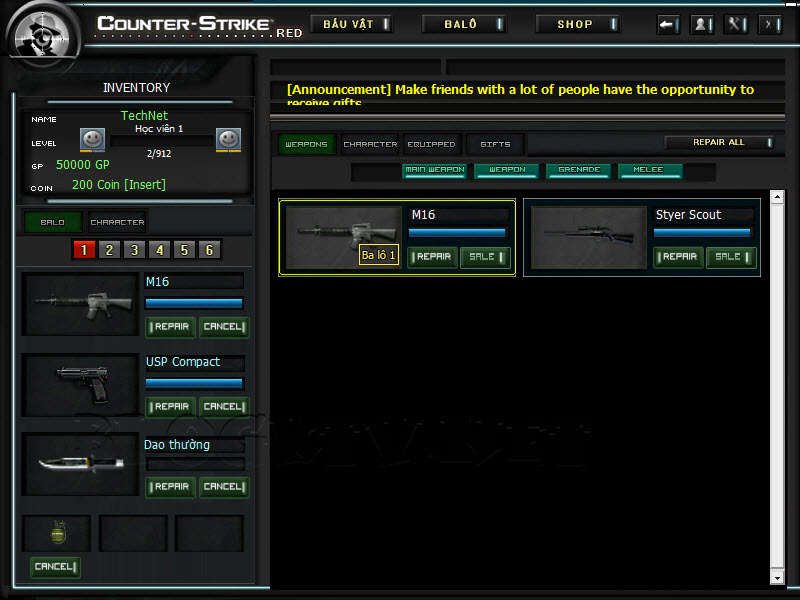This screenshot has width=800, height=600.
Task: Open the BALÔ menu
Action: [x=464, y=24]
